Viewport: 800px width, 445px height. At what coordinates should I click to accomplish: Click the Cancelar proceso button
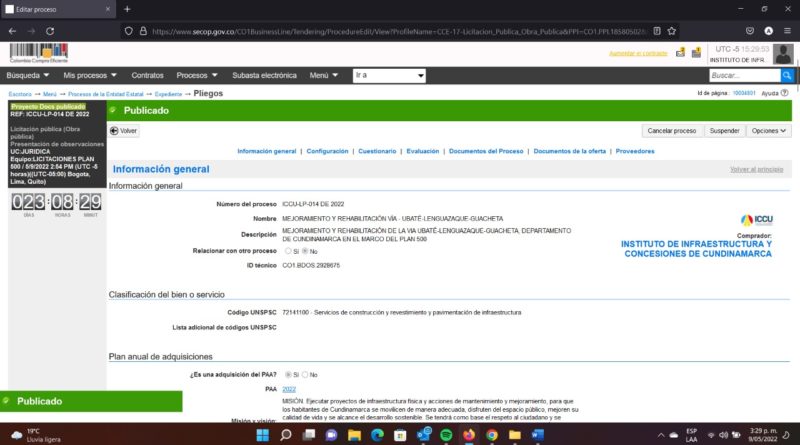pos(671,131)
